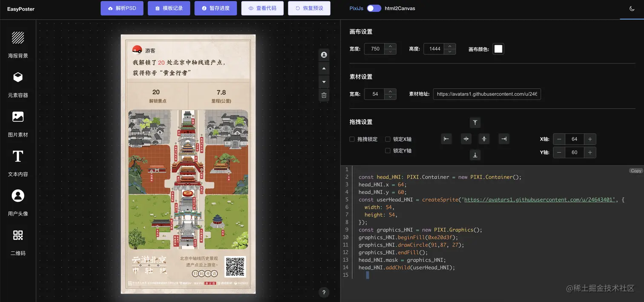Click 暂存进度 save progress button
The image size is (644, 302).
pyautogui.click(x=216, y=8)
